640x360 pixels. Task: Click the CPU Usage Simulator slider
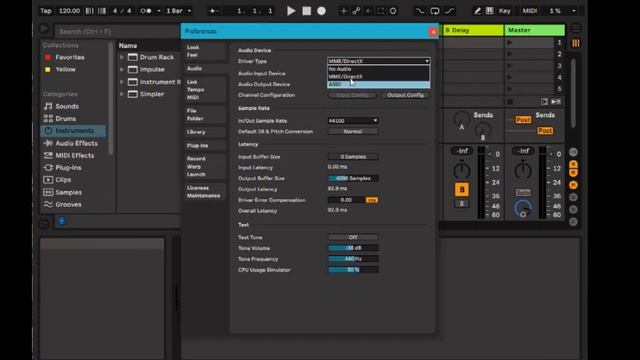[353, 270]
